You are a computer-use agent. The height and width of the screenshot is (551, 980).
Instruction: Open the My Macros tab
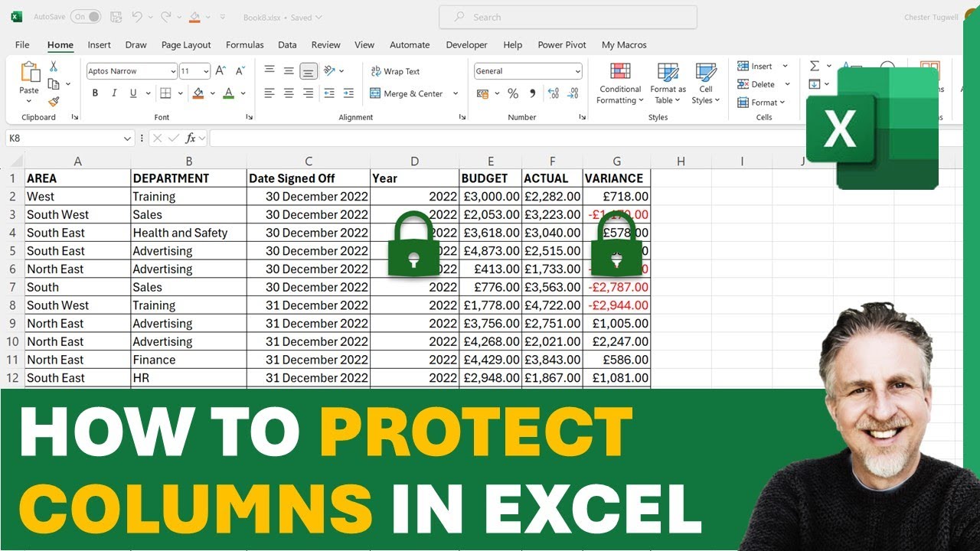624,44
